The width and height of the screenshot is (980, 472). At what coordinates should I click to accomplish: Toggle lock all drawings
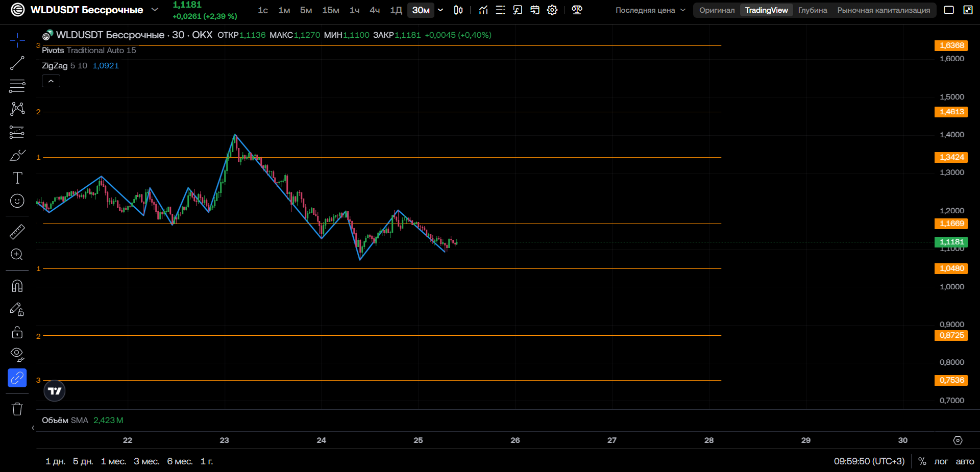click(17, 332)
